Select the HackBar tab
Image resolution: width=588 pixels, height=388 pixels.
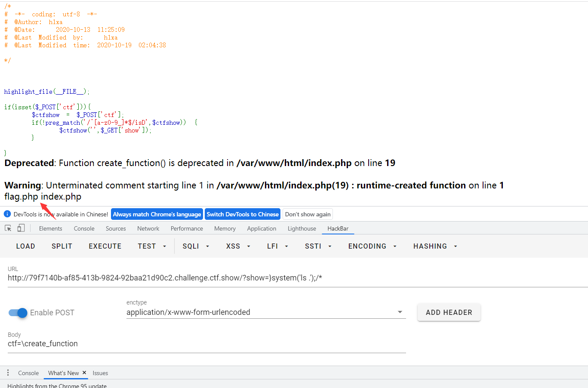tap(338, 228)
